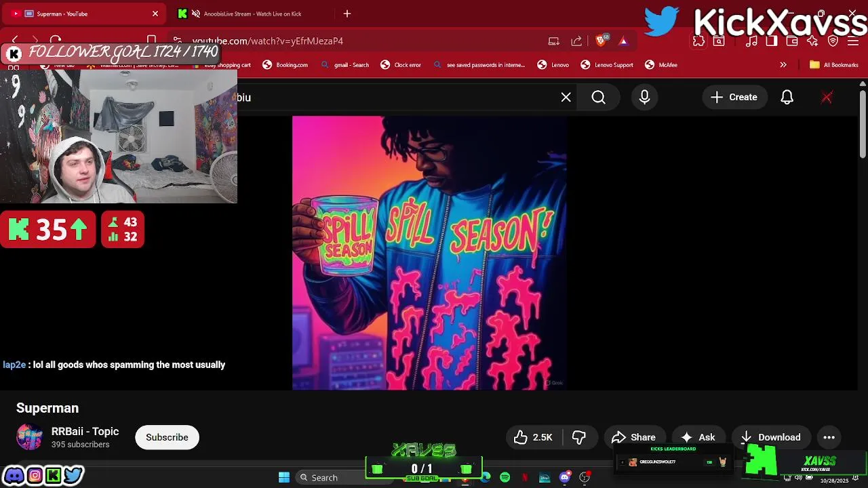Screen dimensions: 868x488
Task: Dislike the Superman video
Action: pos(580,437)
